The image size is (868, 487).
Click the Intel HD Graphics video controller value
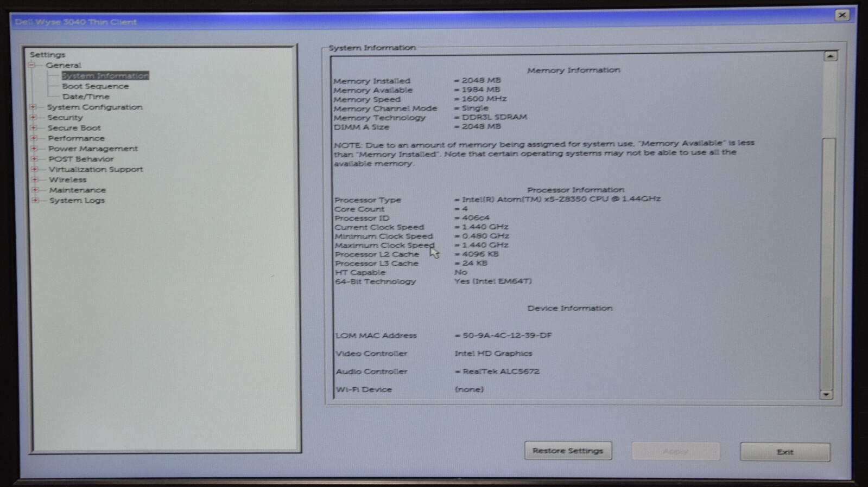(493, 353)
